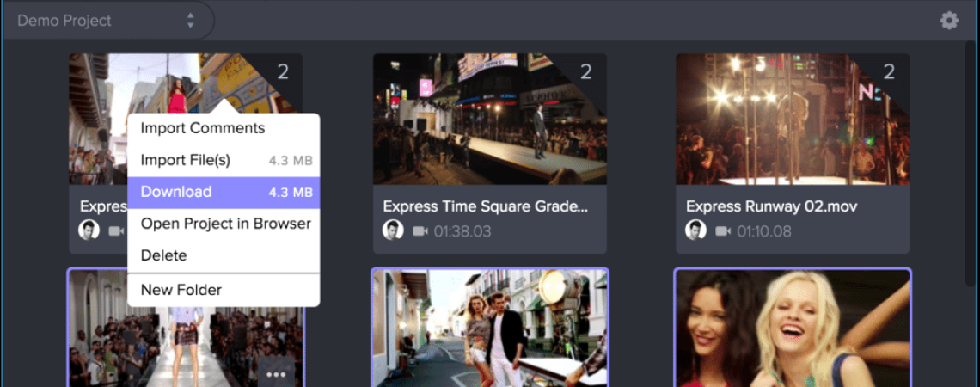Open Express Time Square Grade thumbnail
Screen dimensions: 980x387
[x=489, y=119]
